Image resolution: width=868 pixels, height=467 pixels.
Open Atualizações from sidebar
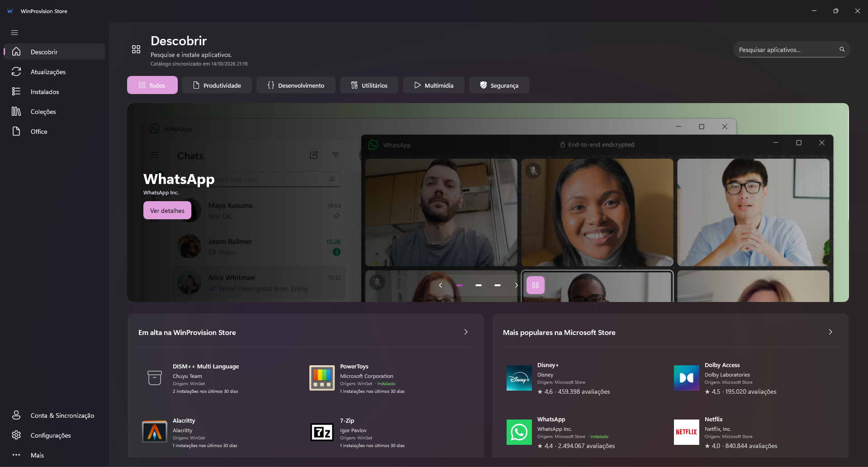click(x=54, y=72)
